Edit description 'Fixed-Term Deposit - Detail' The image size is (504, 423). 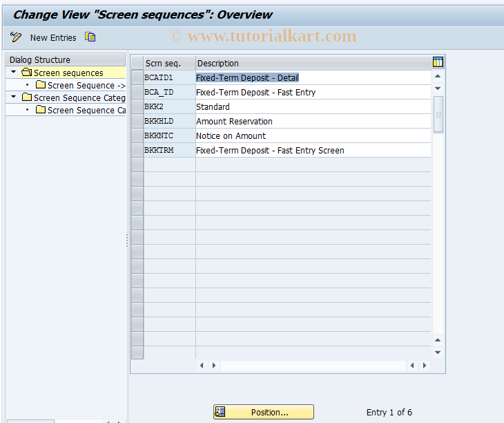pos(313,78)
